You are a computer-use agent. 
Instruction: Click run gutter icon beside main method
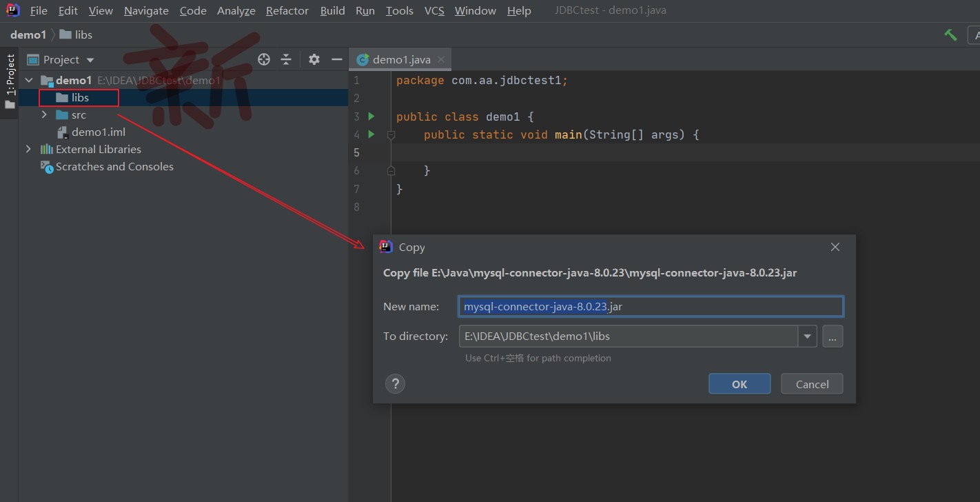(x=371, y=134)
